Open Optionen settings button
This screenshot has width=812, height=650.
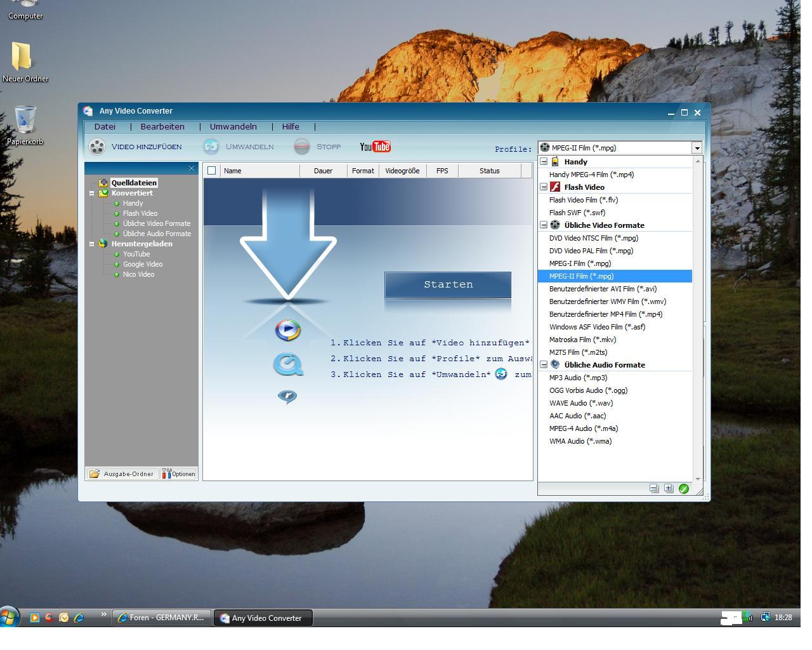pyautogui.click(x=179, y=474)
